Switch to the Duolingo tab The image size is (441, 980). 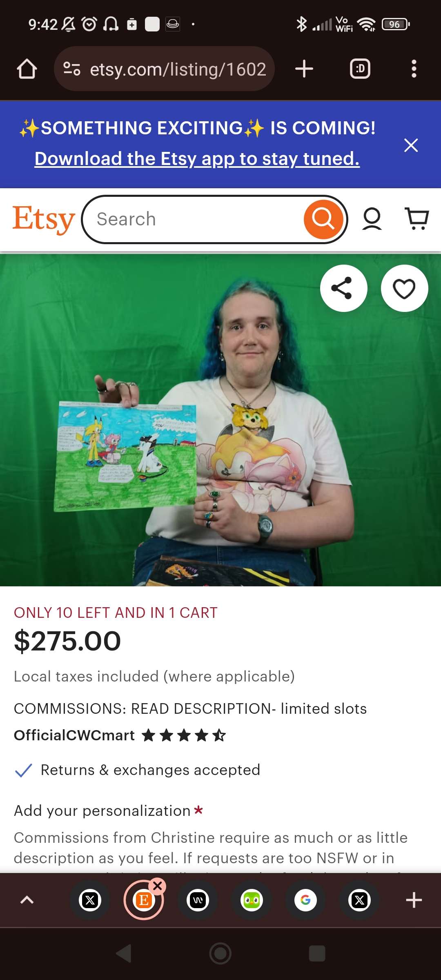click(x=252, y=900)
